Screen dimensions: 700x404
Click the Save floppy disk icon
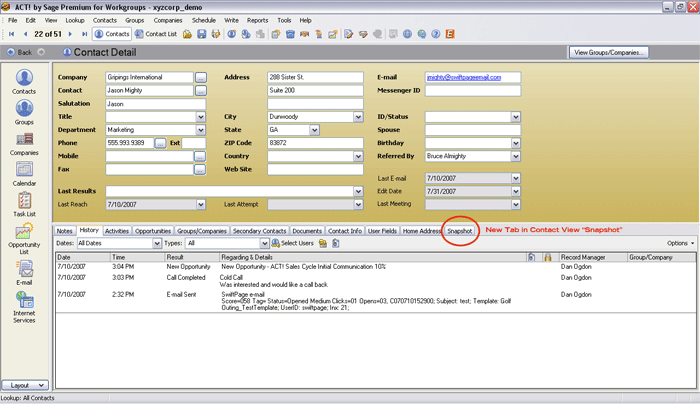[x=202, y=34]
